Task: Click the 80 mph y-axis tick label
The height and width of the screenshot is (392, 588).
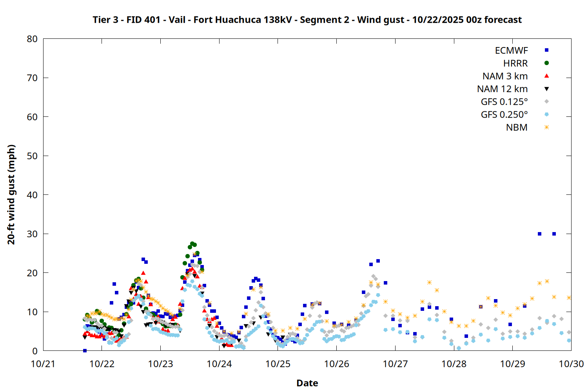Action: (32, 39)
